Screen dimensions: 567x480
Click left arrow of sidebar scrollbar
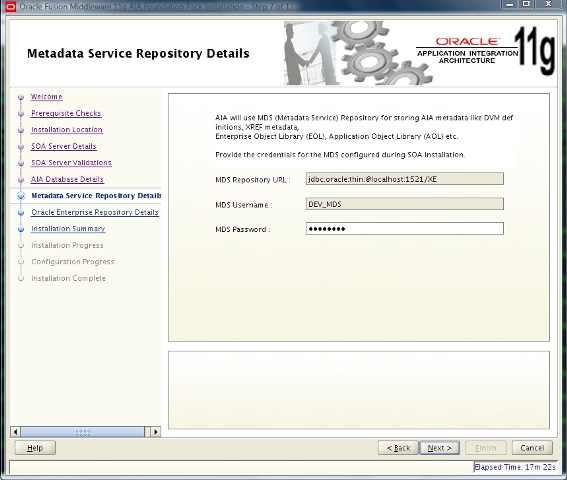coord(15,432)
